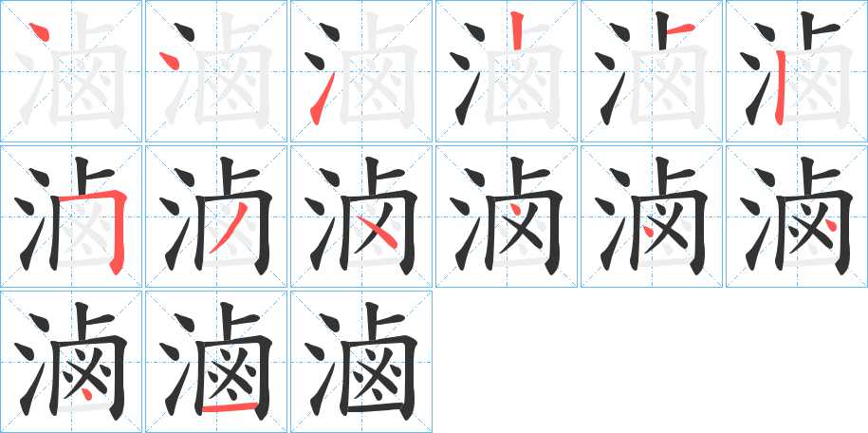The height and width of the screenshot is (433, 868).
Task: Pick sixth step tile with red long vertical stroke
Action: point(797,71)
